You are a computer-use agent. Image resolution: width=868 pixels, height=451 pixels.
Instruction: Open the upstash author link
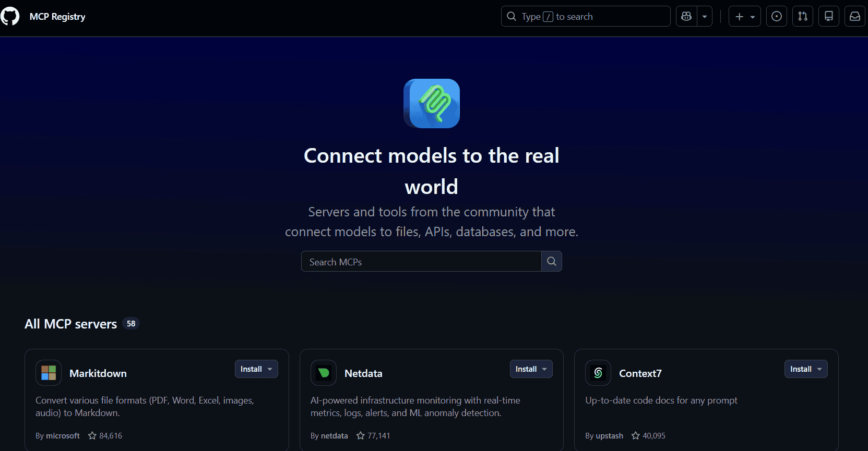[610, 436]
